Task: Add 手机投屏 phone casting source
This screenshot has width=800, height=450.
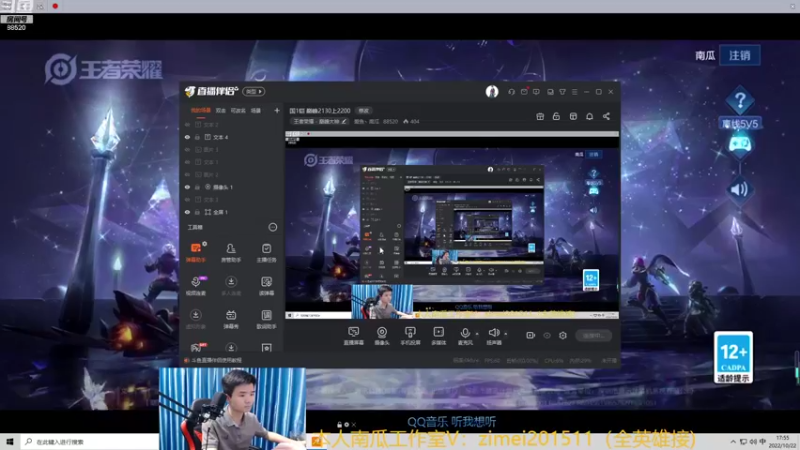Action: click(x=410, y=336)
